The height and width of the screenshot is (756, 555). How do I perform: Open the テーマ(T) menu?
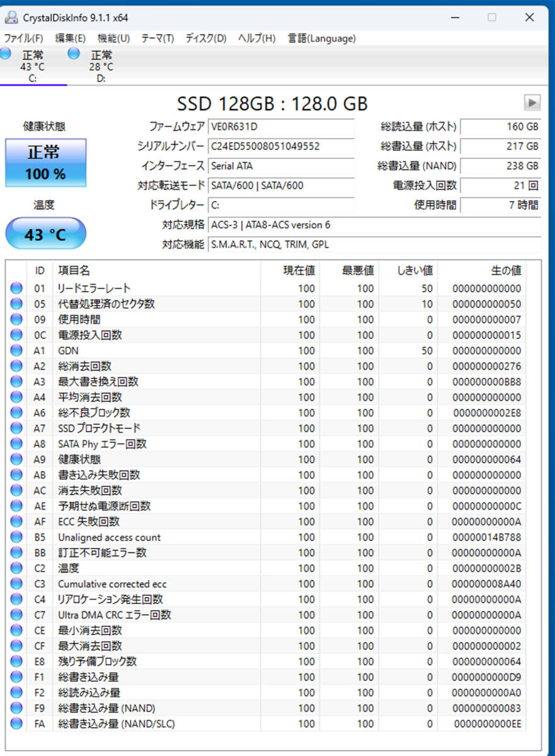[157, 38]
